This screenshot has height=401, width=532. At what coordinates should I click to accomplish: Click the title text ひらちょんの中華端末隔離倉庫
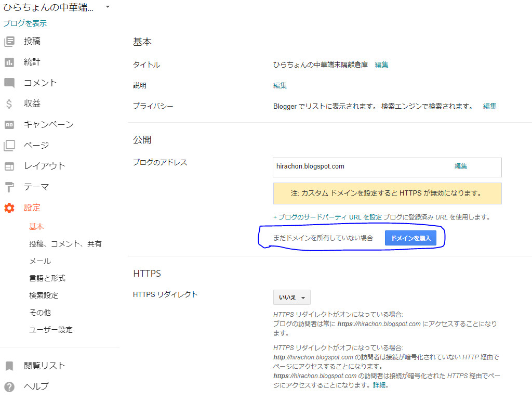(321, 64)
